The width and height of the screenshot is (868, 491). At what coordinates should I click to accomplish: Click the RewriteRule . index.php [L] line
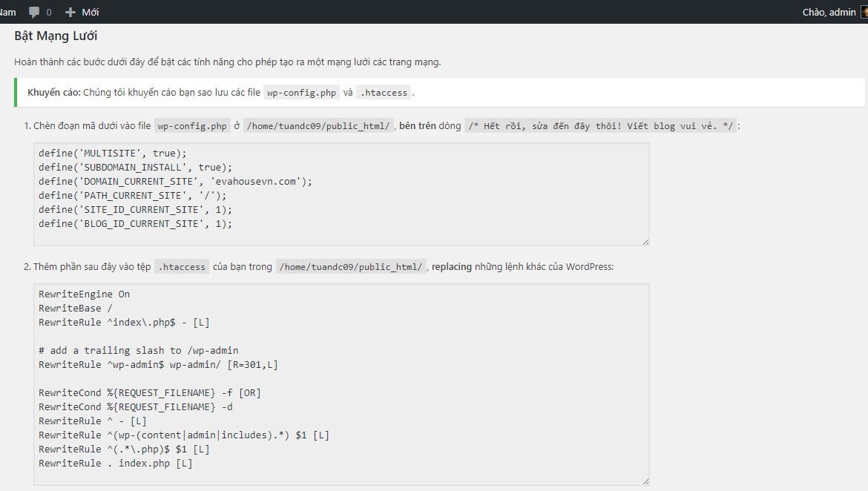coord(115,464)
